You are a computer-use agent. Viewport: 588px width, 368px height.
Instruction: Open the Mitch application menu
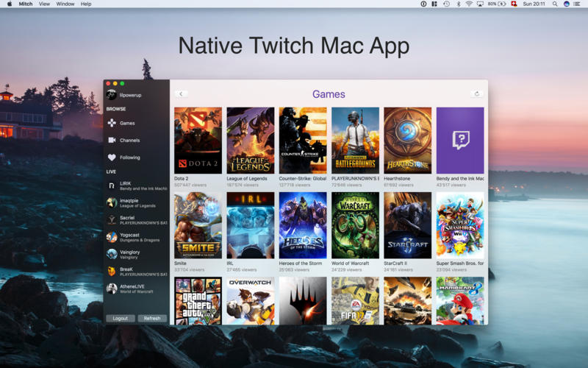(26, 4)
